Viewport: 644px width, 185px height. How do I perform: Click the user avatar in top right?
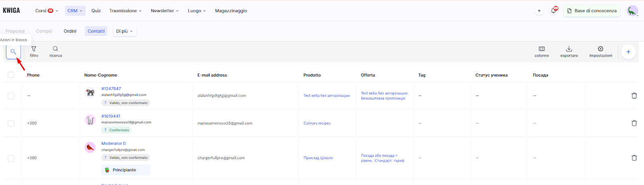[632, 11]
